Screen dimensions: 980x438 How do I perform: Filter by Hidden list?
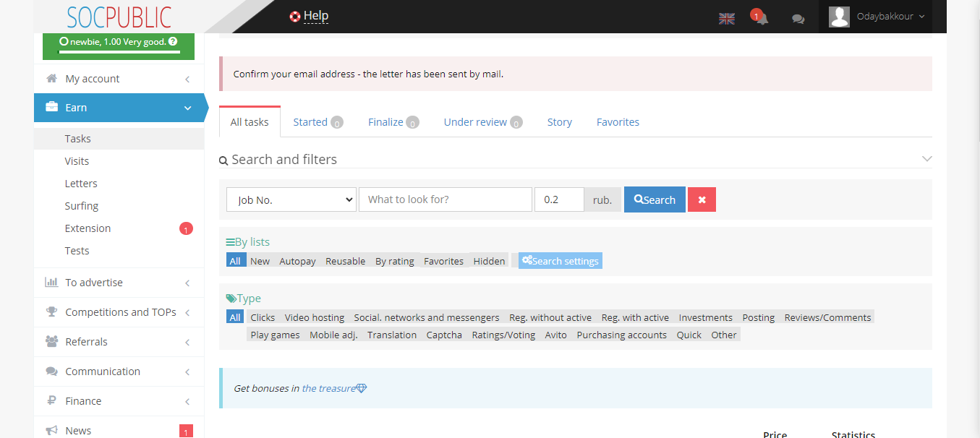click(489, 261)
